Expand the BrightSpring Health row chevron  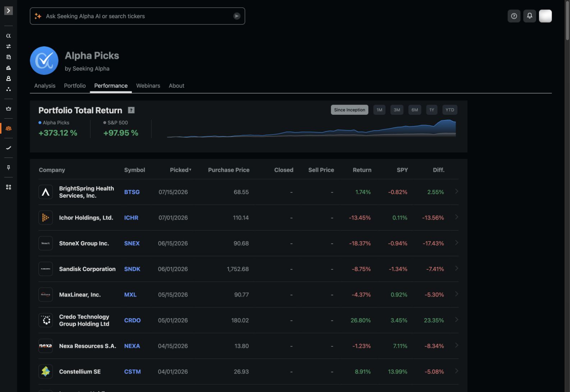(457, 191)
